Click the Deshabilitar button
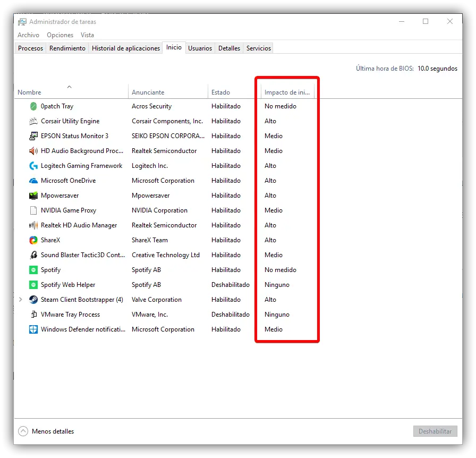 [435, 431]
